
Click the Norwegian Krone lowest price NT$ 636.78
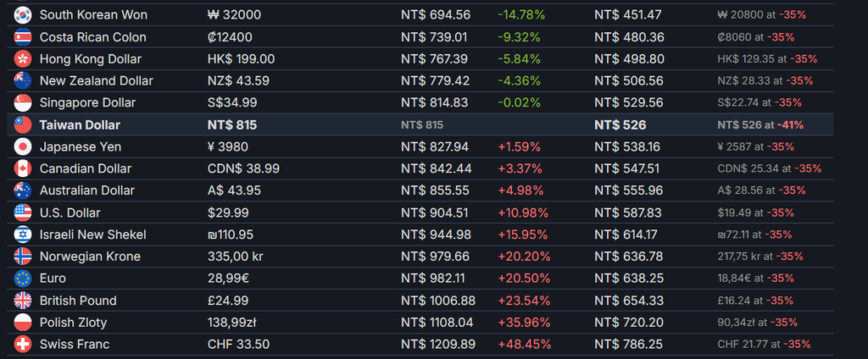pos(628,257)
